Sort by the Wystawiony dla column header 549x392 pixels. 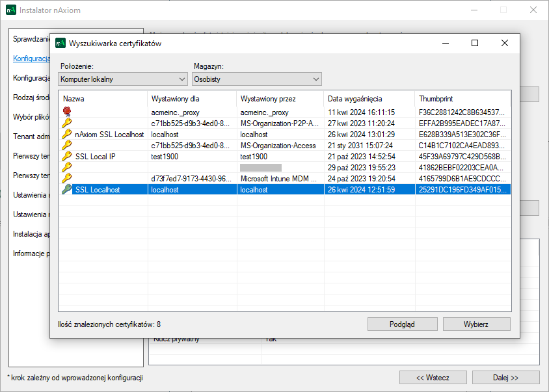point(193,99)
